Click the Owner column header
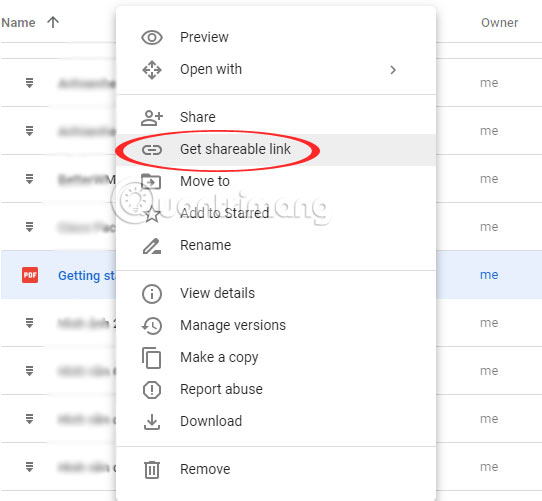Image resolution: width=542 pixels, height=501 pixels. (499, 23)
